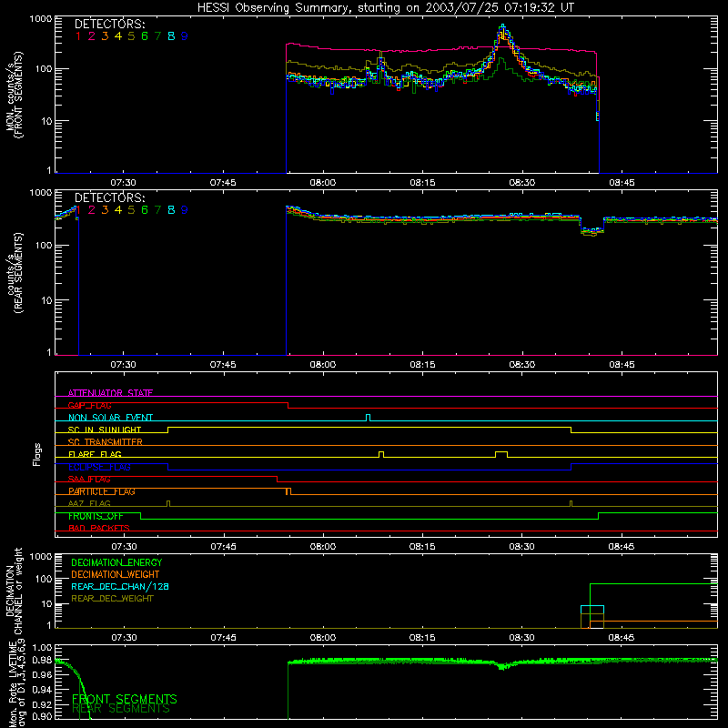Select yellow detector 4 in the rear segments legend
Screen dimensions: 728x728
coord(118,210)
